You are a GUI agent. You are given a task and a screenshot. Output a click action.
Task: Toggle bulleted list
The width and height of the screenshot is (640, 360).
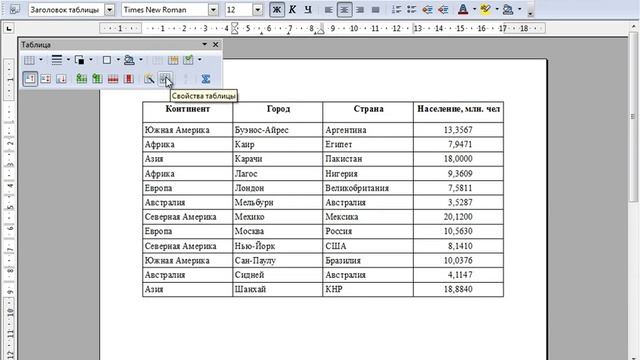(412, 9)
